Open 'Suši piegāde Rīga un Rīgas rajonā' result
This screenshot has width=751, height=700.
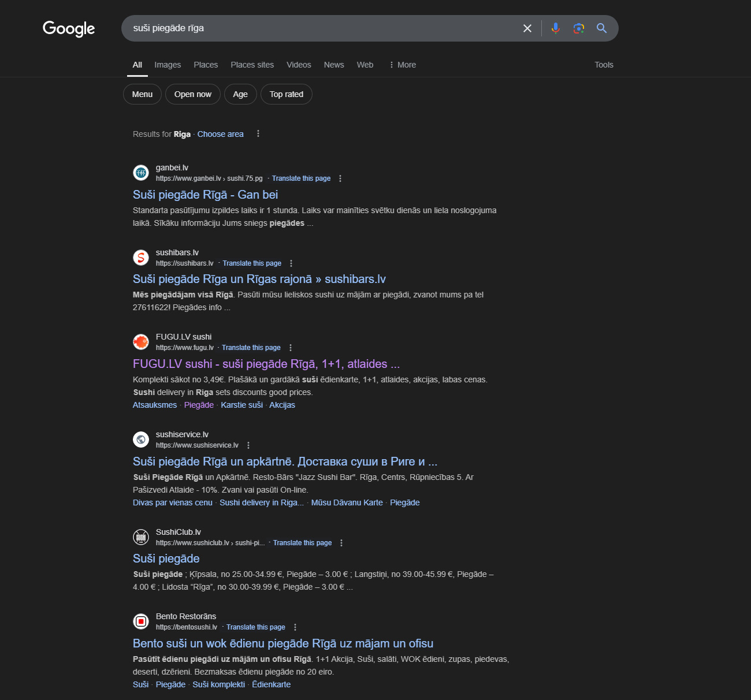pyautogui.click(x=259, y=279)
